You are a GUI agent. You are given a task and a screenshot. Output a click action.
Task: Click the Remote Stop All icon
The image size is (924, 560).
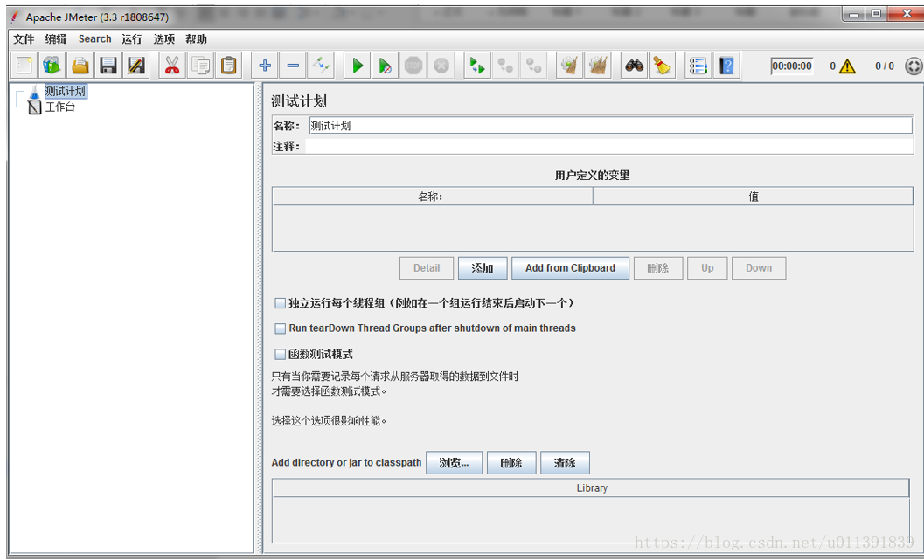click(505, 66)
